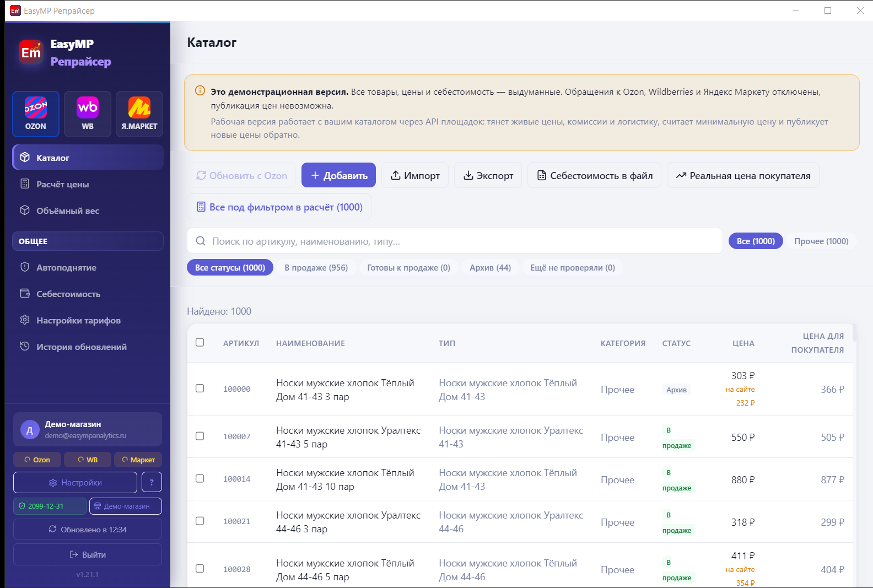The width and height of the screenshot is (873, 588).
Task: Open Расчёт цены in the sidebar
Action: [x=88, y=184]
